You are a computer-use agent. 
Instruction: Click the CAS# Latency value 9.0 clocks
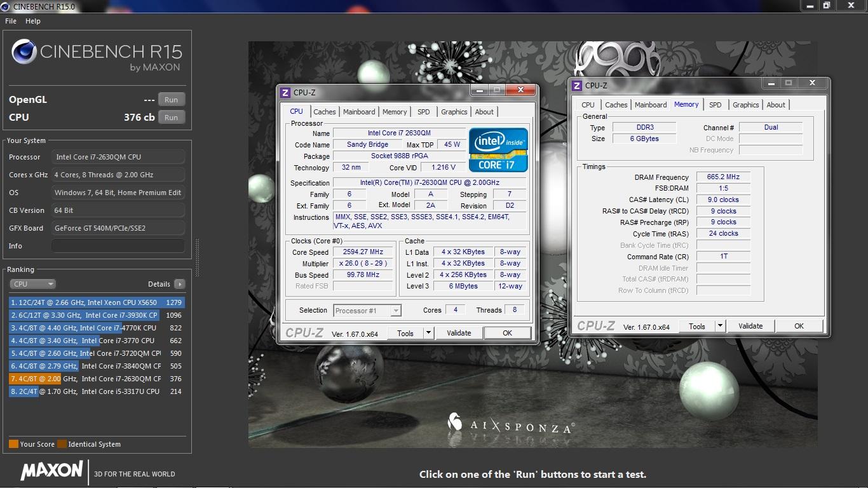coord(723,200)
